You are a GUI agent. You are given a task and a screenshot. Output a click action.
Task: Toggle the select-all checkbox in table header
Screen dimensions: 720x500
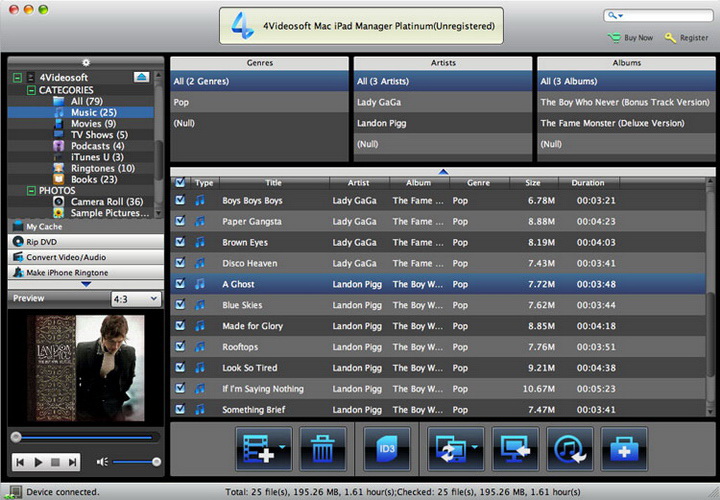(x=180, y=183)
